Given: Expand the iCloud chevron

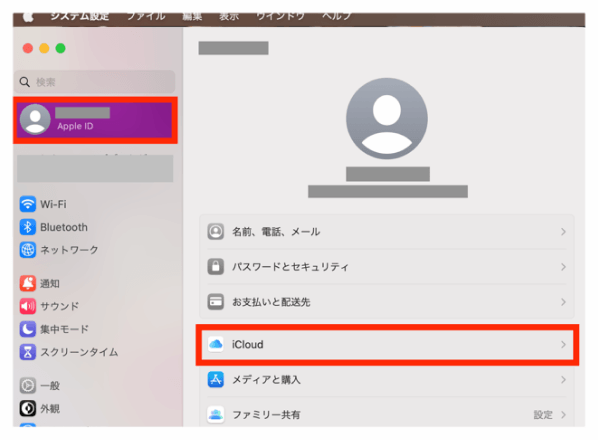Looking at the screenshot, I should pos(563,345).
